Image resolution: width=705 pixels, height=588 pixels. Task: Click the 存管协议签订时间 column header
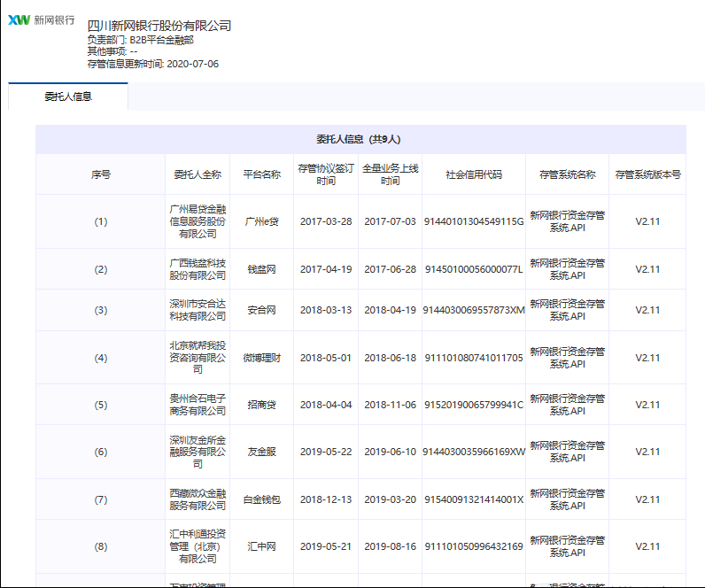326,174
